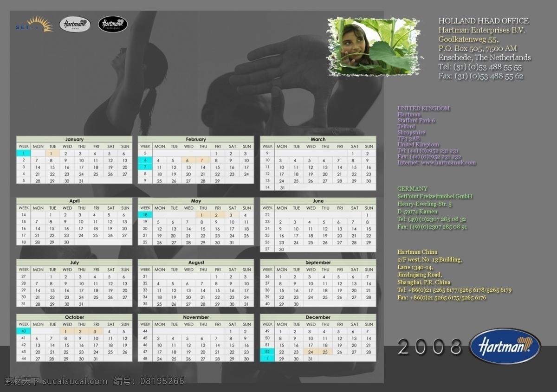Open the photo of the girl behind leaves

click(x=374, y=46)
